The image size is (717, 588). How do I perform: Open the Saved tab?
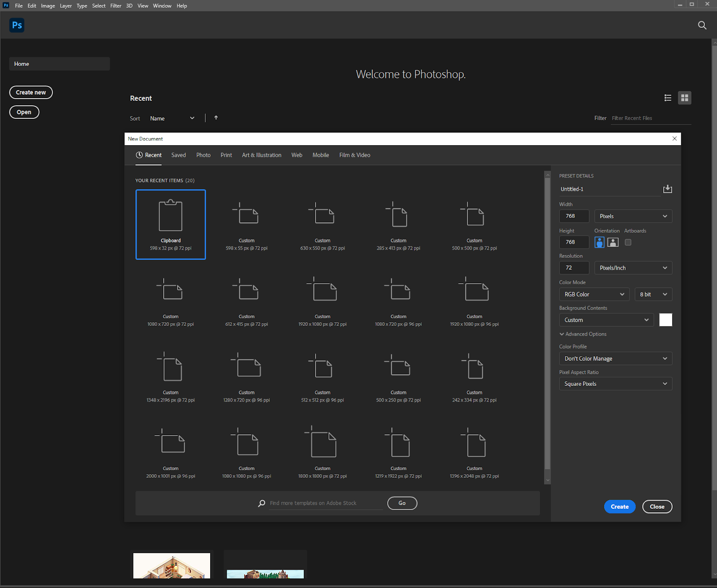point(178,155)
